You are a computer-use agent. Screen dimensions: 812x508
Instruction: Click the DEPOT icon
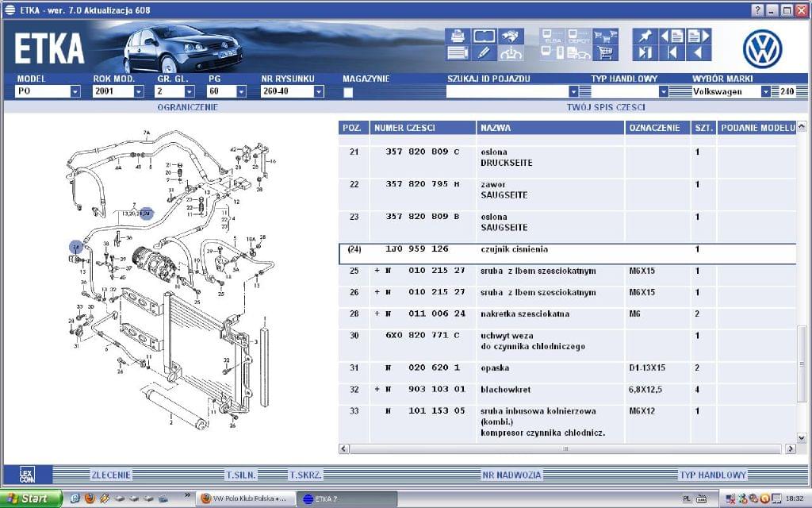point(579,36)
